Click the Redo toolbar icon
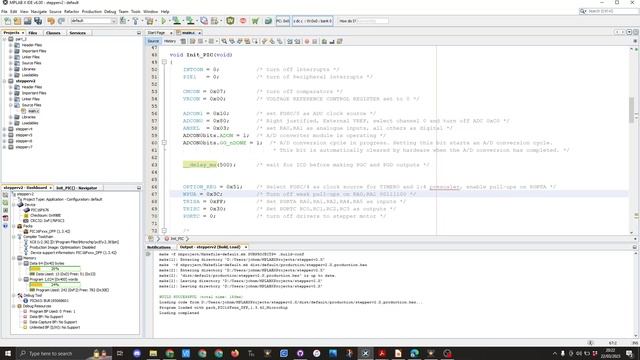The image size is (640, 360). 61,21
